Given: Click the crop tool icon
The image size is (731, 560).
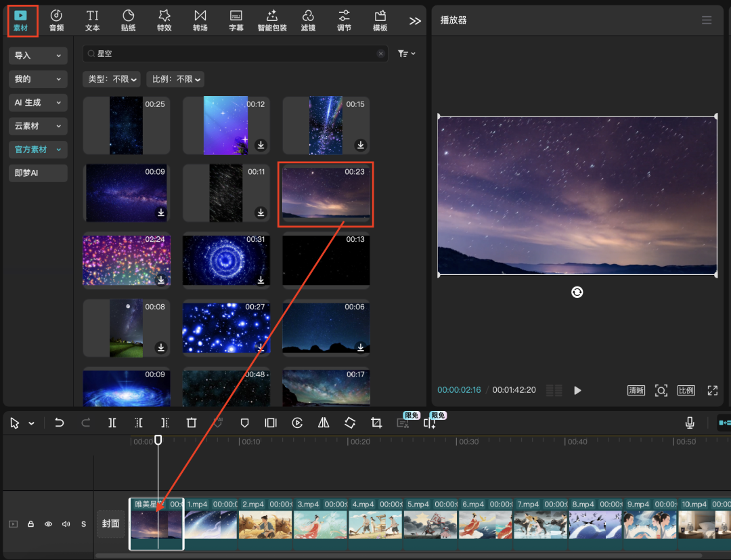Looking at the screenshot, I should click(376, 423).
